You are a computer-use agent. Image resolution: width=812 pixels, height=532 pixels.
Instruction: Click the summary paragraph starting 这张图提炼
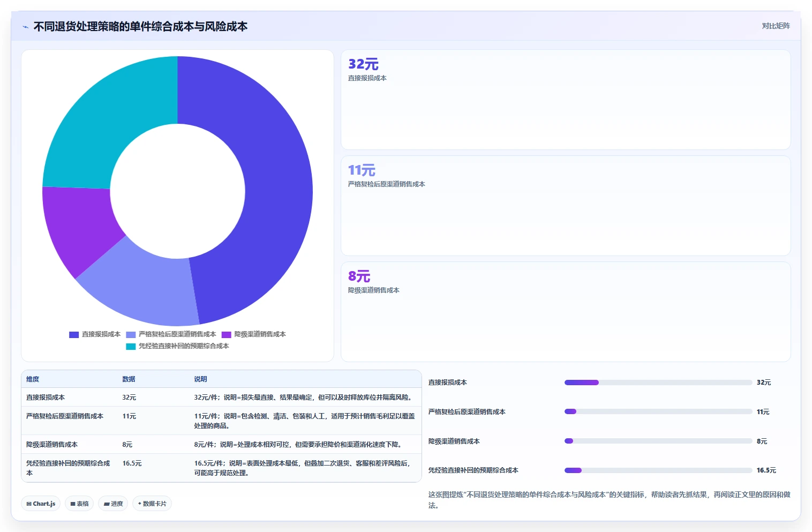click(610, 500)
